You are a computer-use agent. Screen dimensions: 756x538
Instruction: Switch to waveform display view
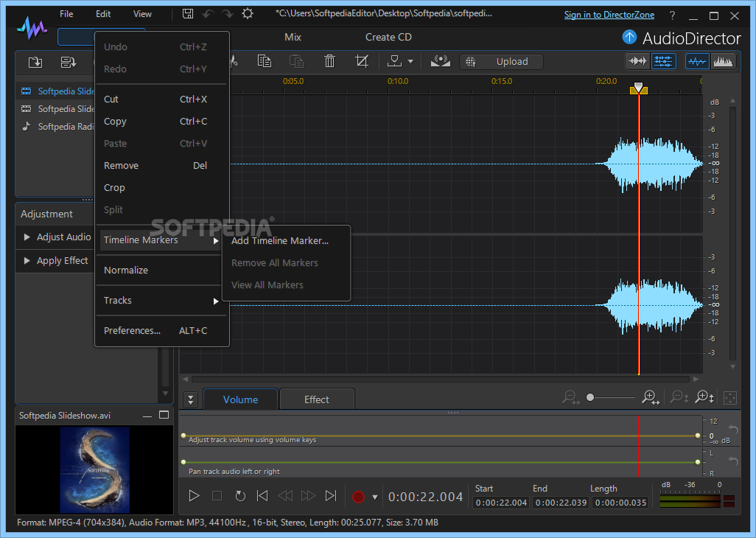[697, 61]
